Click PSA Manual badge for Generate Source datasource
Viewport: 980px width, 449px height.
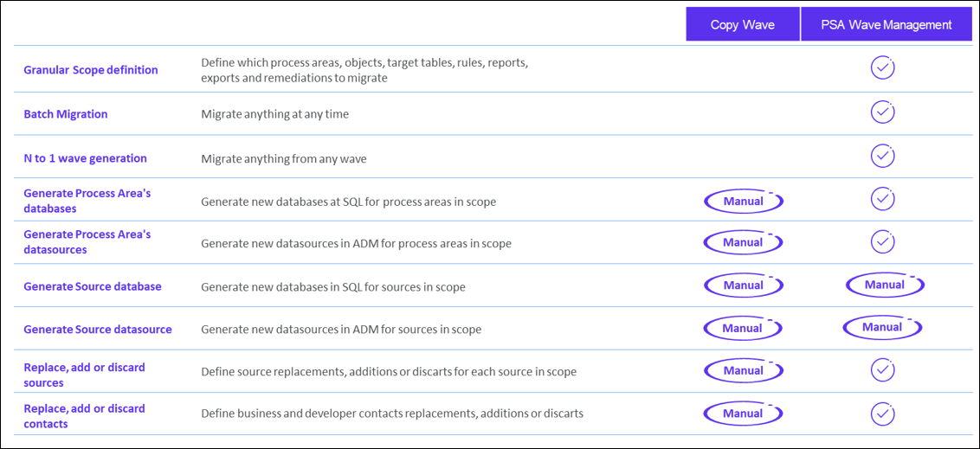click(882, 327)
